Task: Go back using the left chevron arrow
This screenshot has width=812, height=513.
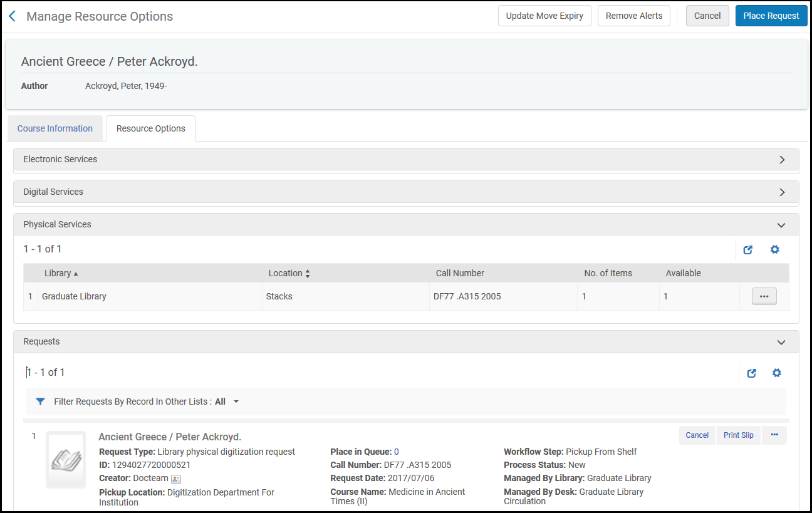Action: 12,16
